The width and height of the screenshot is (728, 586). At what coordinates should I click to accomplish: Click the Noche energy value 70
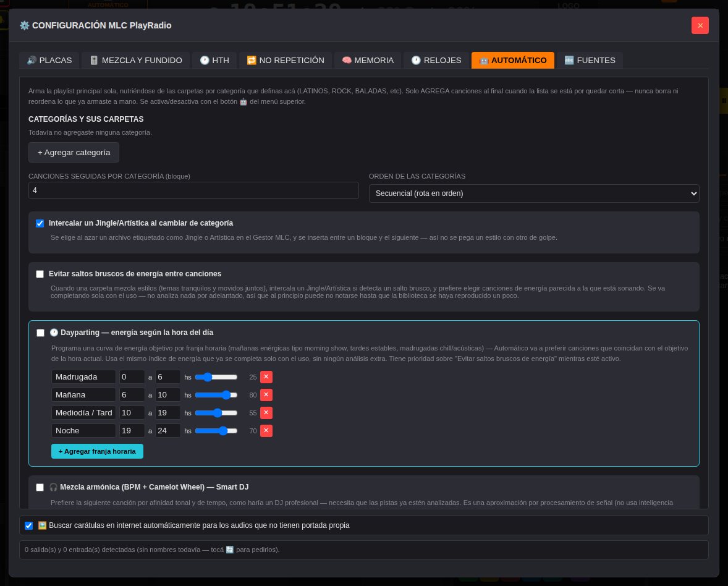click(253, 431)
